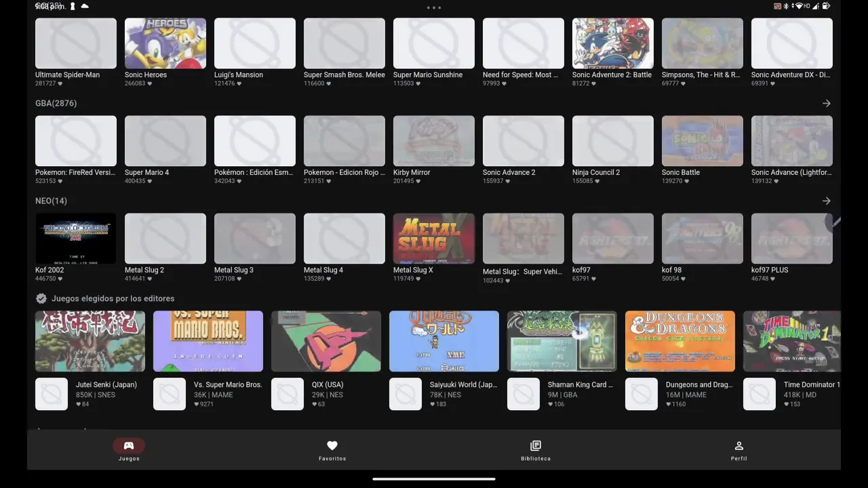This screenshot has height=488, width=868.
Task: Select the Ultimate Spider-Man placeholder cover
Action: [76, 43]
